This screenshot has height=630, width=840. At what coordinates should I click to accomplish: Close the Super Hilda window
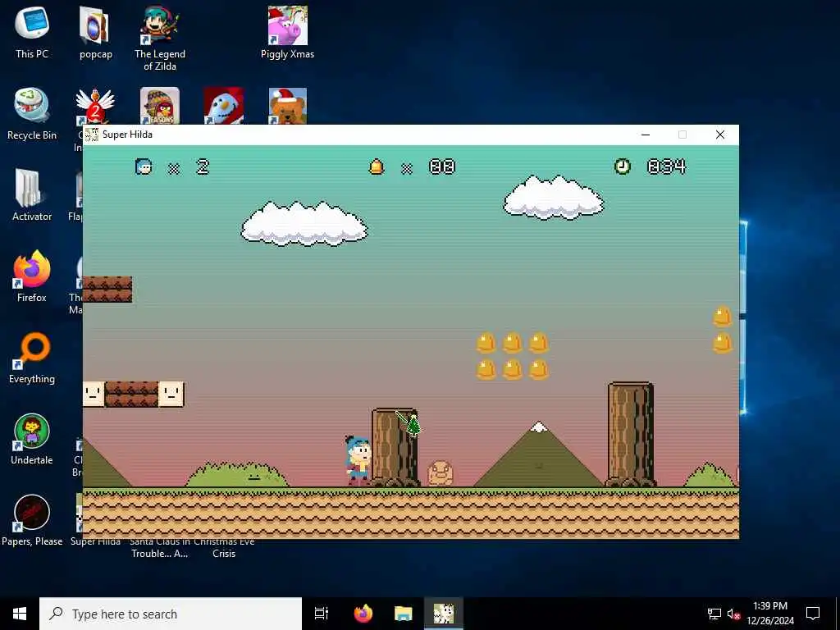coord(720,135)
